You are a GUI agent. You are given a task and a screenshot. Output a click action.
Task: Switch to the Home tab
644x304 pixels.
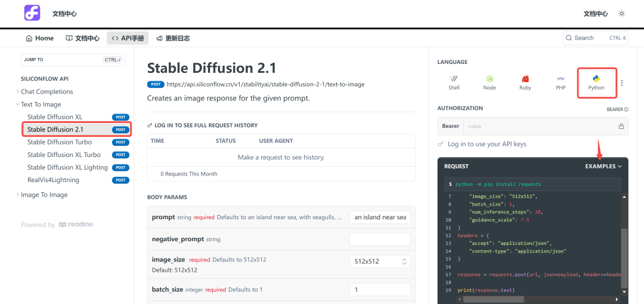[39, 38]
